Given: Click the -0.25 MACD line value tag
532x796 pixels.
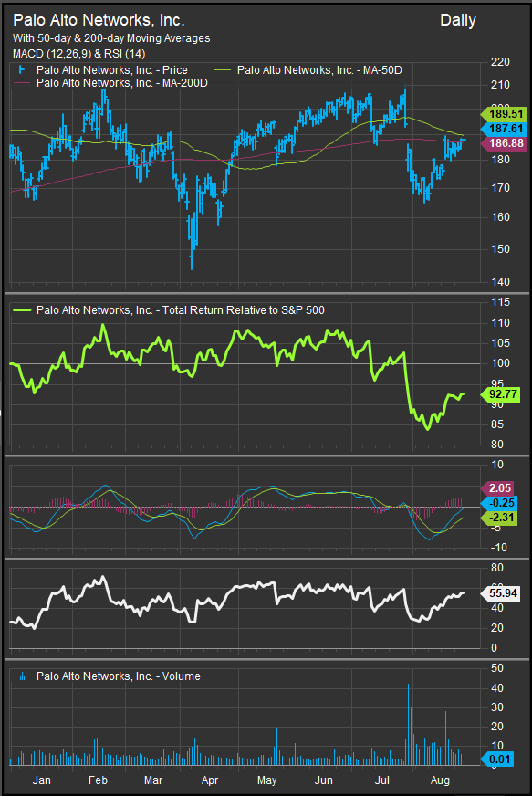Looking at the screenshot, I should click(499, 503).
